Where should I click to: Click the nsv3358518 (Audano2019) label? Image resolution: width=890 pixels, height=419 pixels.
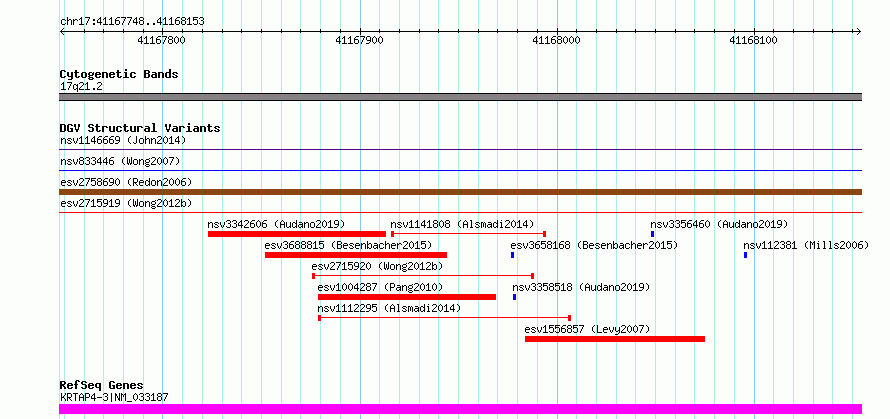(x=581, y=287)
